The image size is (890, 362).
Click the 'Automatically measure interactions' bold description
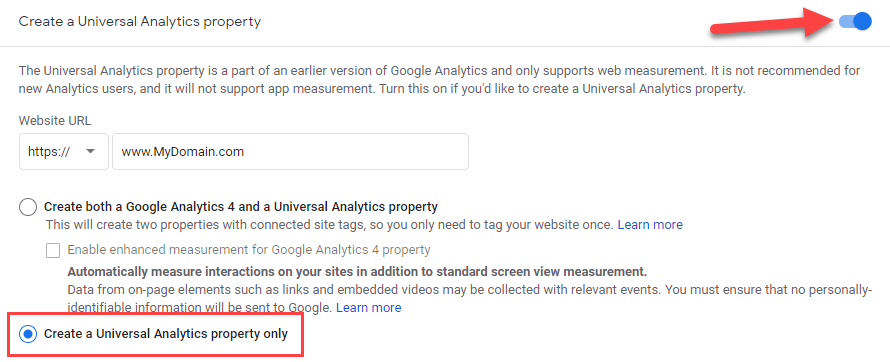pyautogui.click(x=357, y=270)
